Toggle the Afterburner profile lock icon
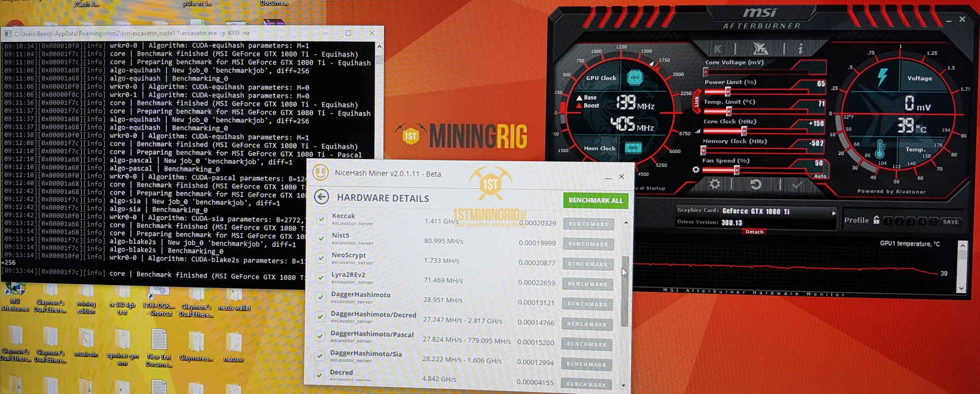Viewport: 980px width, 394px height. click(x=876, y=220)
